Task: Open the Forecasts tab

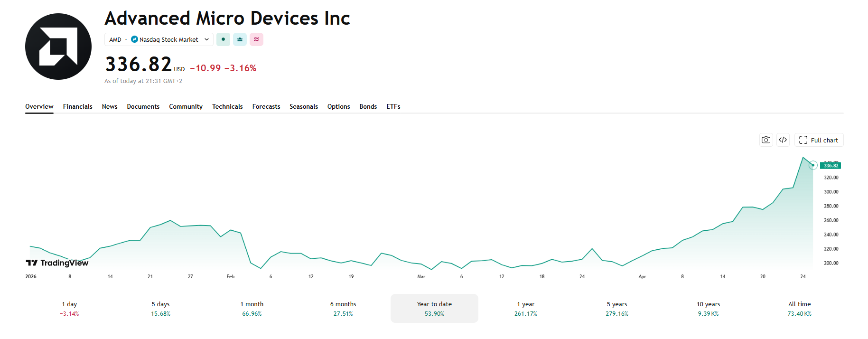Action: tap(266, 106)
